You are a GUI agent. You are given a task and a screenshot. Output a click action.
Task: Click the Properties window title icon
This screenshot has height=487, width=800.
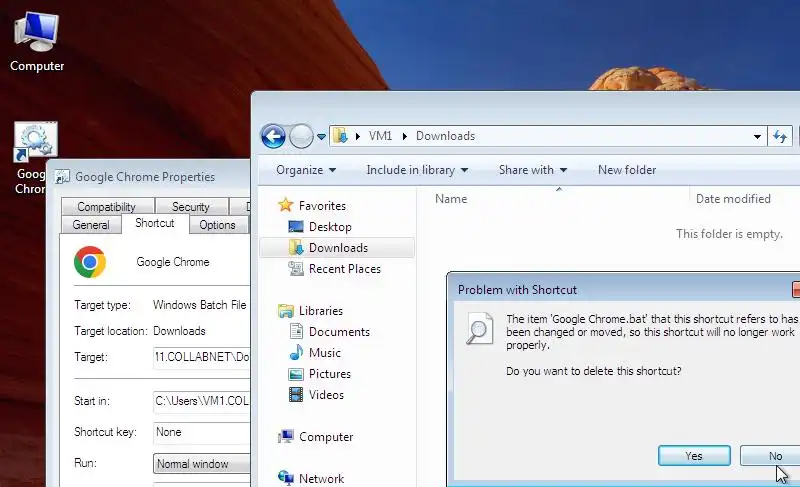click(x=62, y=177)
